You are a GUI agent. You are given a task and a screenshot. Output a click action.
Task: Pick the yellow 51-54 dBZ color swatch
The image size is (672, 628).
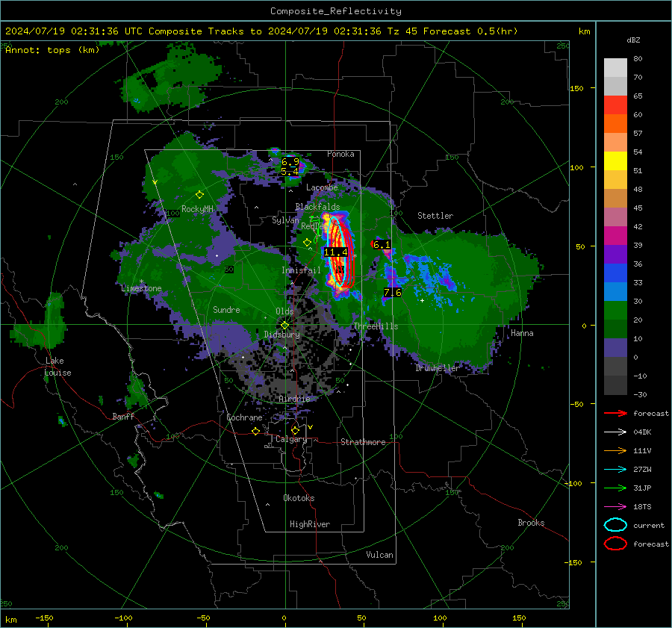point(615,161)
